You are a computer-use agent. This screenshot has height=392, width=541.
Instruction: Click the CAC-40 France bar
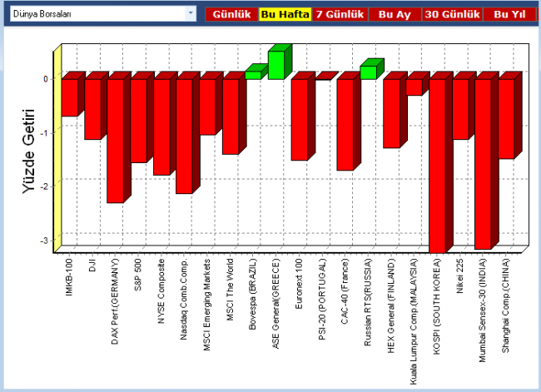tap(345, 125)
